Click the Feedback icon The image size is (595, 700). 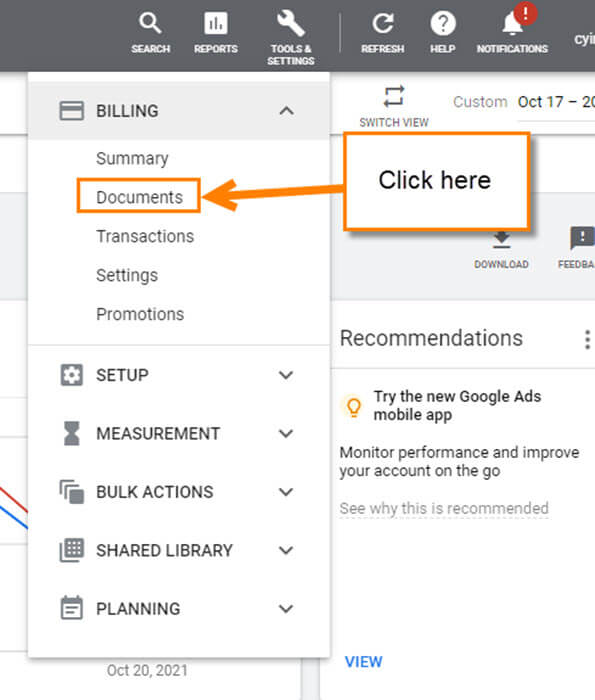[x=582, y=238]
